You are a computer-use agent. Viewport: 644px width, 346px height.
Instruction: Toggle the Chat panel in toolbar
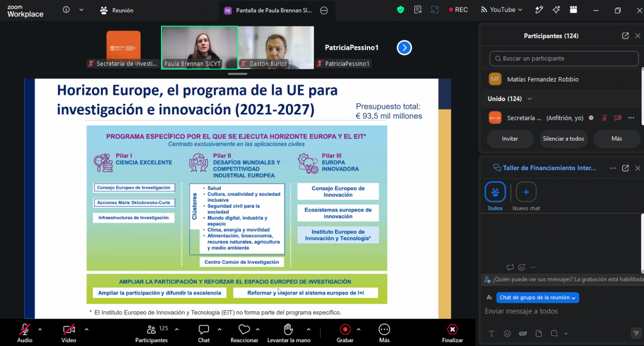[x=204, y=333]
